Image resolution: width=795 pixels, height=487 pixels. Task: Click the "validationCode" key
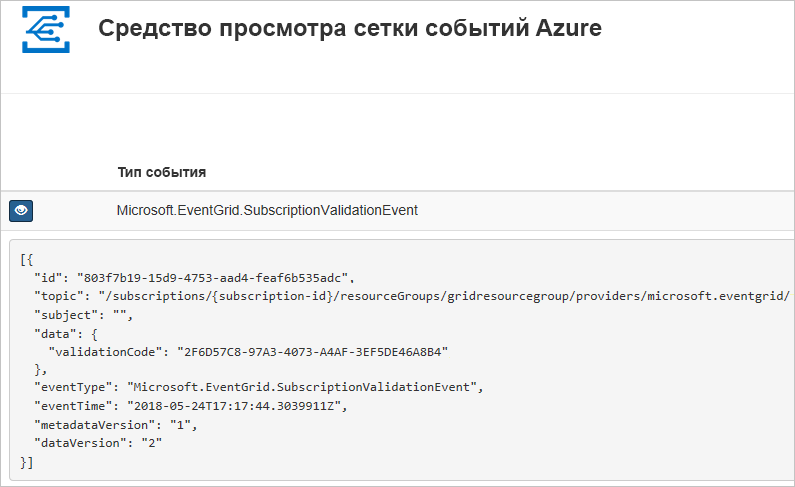tap(105, 352)
